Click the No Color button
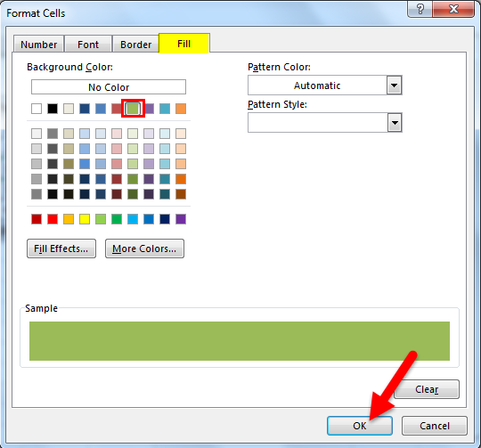This screenshot has width=481, height=448. [x=109, y=87]
